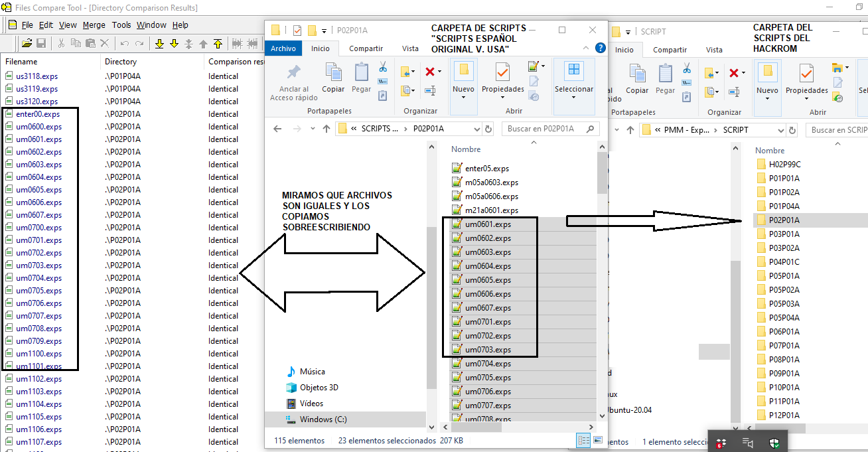Click the back navigation arrow

(277, 128)
